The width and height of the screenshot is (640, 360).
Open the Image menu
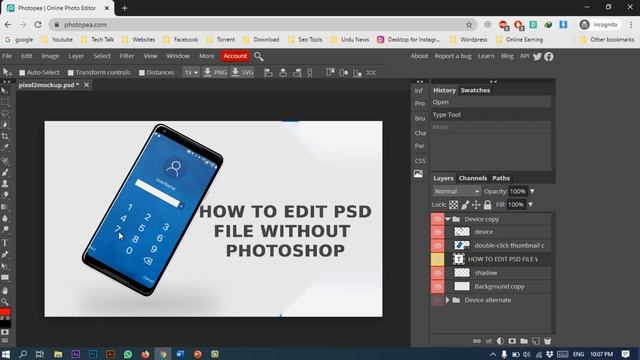tap(50, 56)
